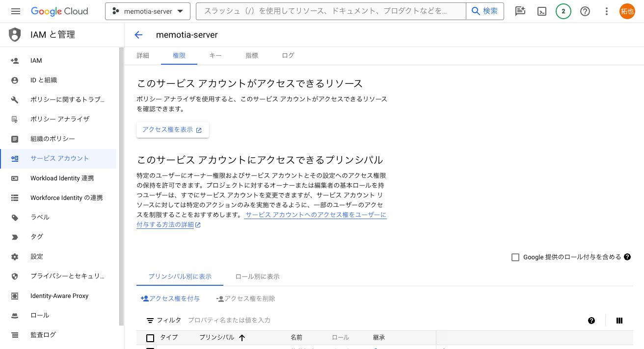The height and width of the screenshot is (349, 644).
Task: Click the フィルタ property input field
Action: pyautogui.click(x=383, y=320)
